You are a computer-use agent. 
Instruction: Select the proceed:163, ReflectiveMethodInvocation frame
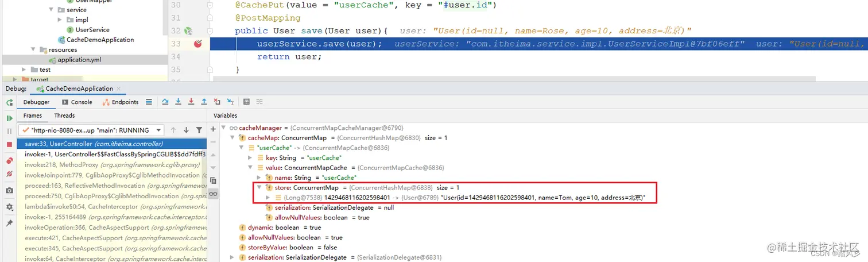111,186
